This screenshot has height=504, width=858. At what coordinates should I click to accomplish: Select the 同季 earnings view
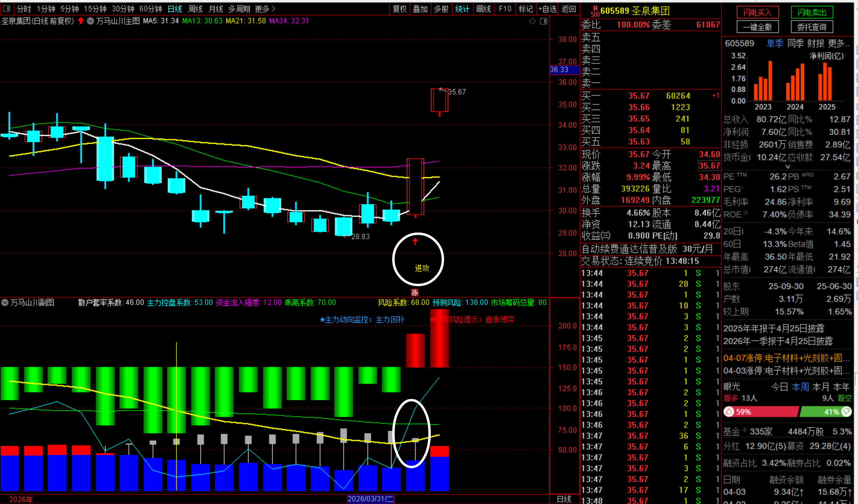795,43
